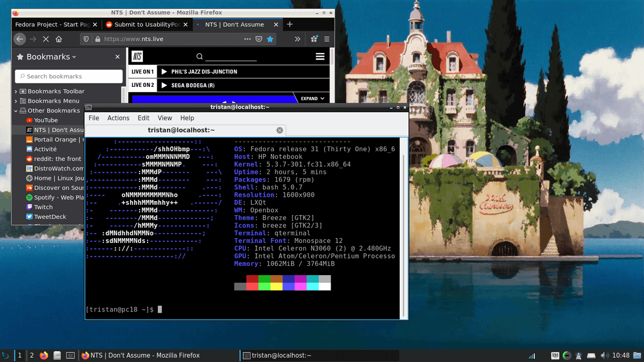Close the Fedora Project tab
This screenshot has height=362, width=644.
tap(95, 25)
